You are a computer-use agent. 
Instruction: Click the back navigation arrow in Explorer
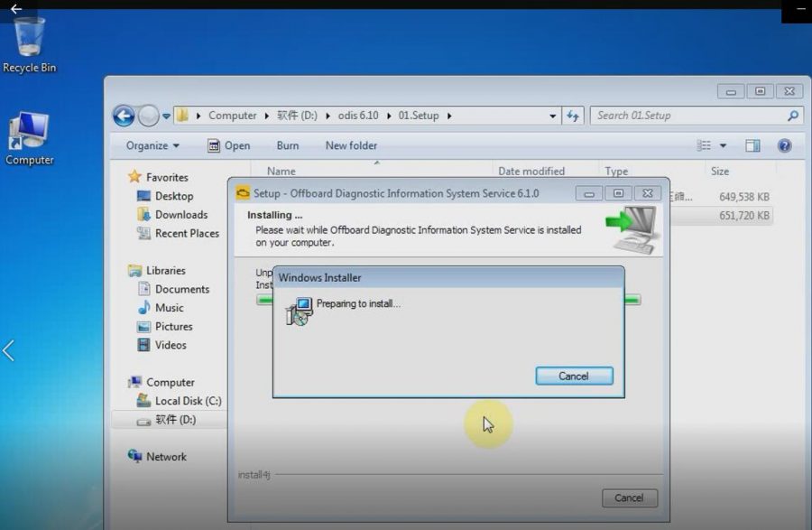coord(124,116)
